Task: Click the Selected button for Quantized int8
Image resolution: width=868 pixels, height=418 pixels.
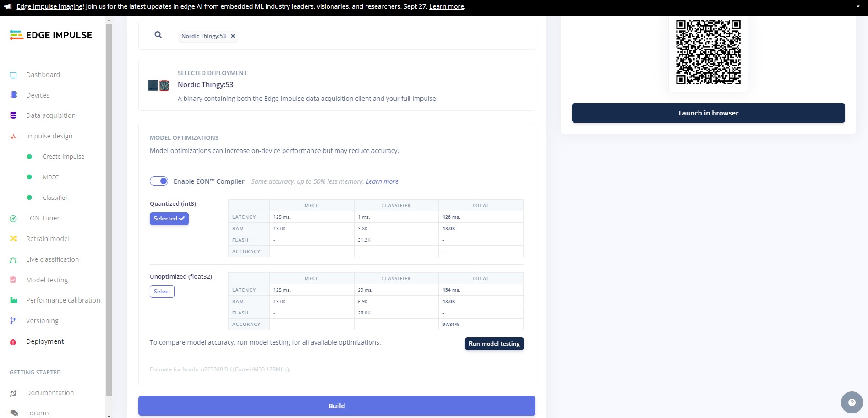Action: [x=169, y=219]
